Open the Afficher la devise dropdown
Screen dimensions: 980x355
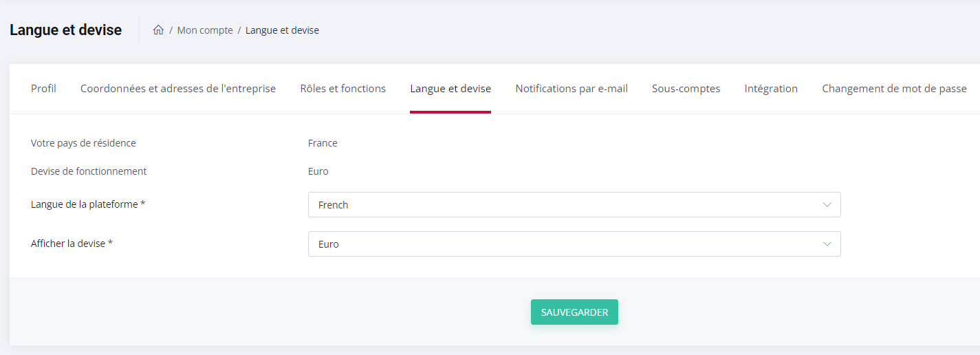click(x=574, y=244)
